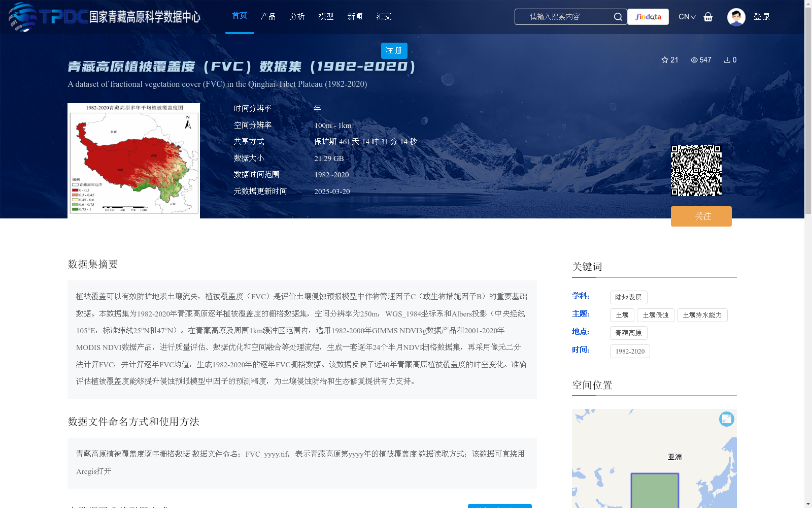This screenshot has width=812, height=508.
Task: Click the vertical page scrollbar
Action: (x=808, y=111)
